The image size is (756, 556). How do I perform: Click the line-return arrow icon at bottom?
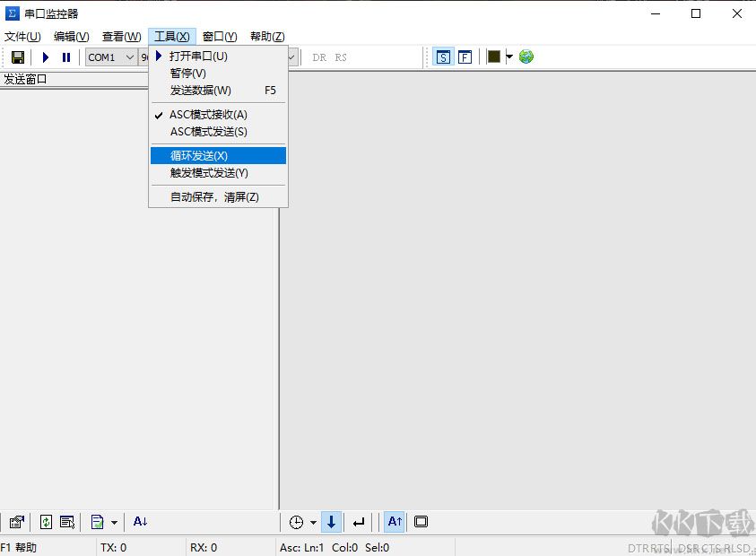click(x=357, y=521)
